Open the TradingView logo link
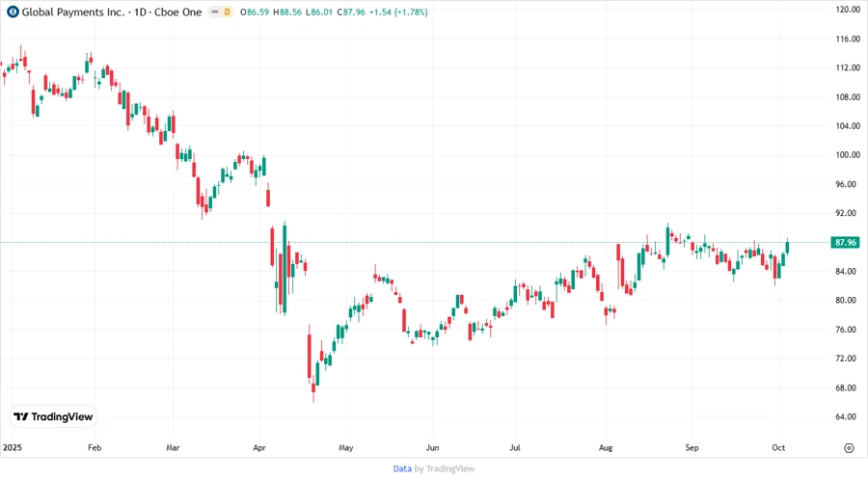Viewport: 868px width, 480px height. [53, 417]
